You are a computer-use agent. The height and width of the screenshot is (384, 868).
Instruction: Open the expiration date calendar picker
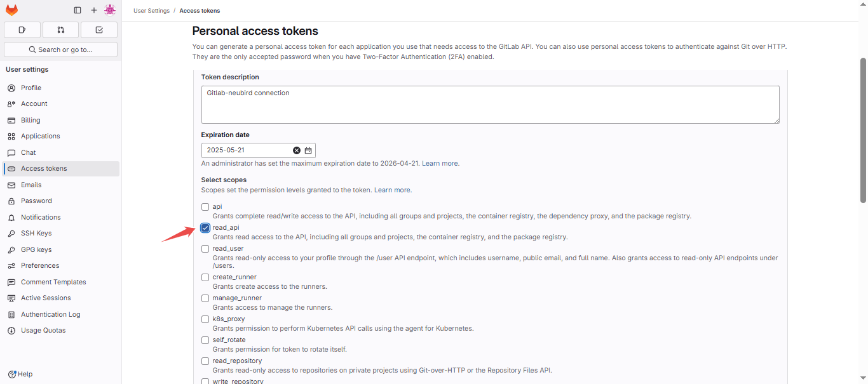coord(309,150)
